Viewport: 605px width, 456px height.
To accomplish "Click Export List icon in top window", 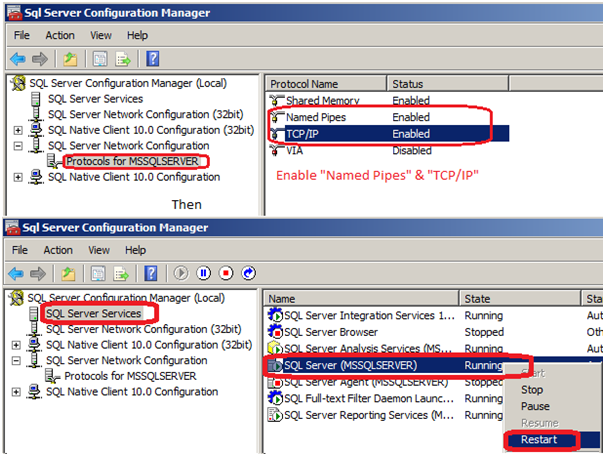I will tap(123, 59).
